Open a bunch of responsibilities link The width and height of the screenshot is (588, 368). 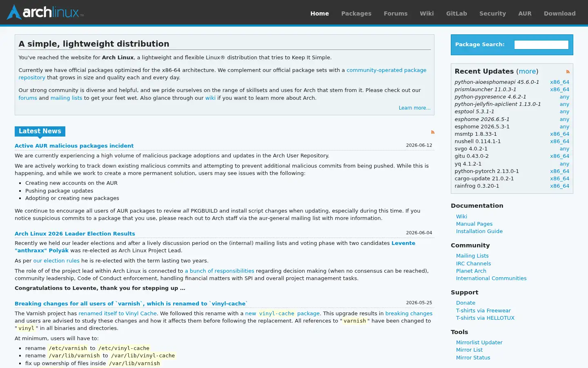coord(219,271)
